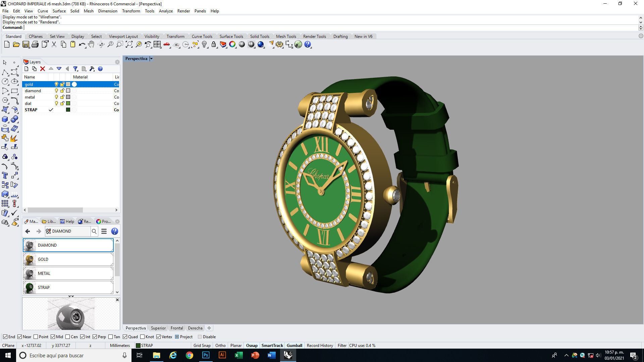
Task: Select the Box solid tool
Action: coord(5,119)
